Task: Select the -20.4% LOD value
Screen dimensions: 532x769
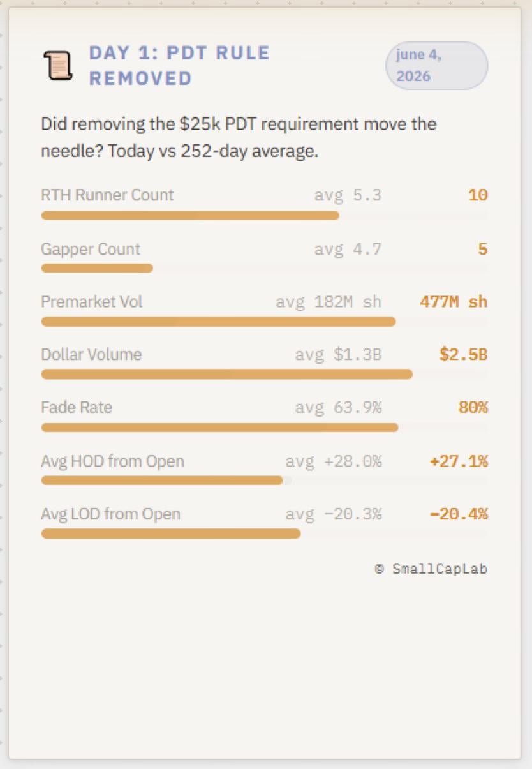Action: (x=459, y=514)
